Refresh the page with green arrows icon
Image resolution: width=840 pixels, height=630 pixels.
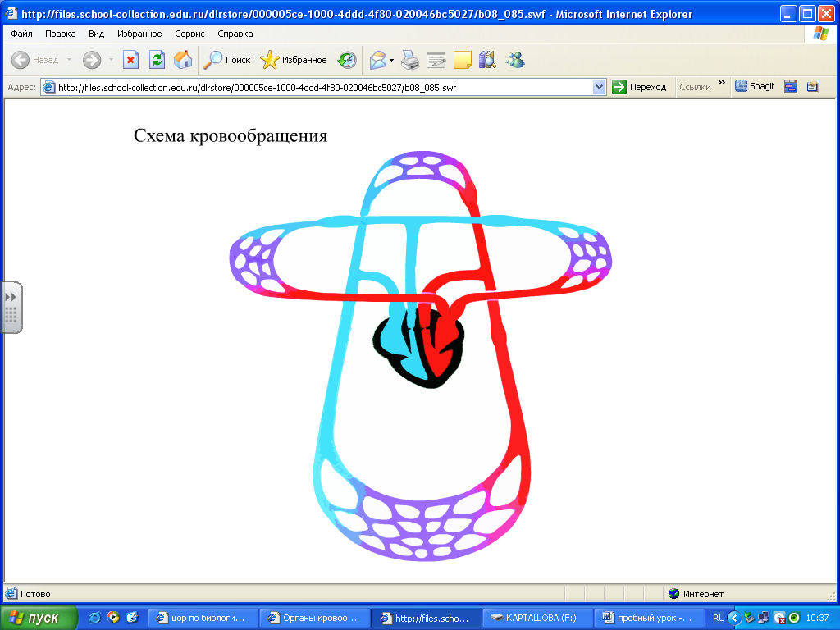pos(157,60)
